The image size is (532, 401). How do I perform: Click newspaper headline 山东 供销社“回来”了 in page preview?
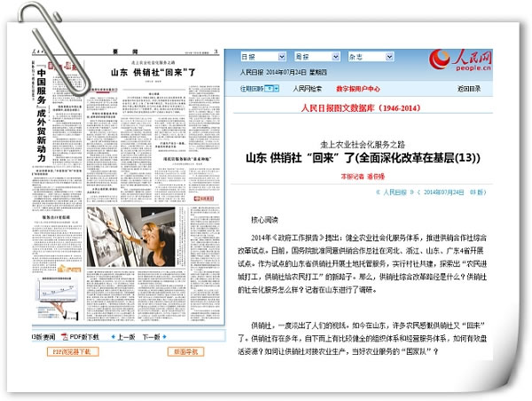point(153,73)
